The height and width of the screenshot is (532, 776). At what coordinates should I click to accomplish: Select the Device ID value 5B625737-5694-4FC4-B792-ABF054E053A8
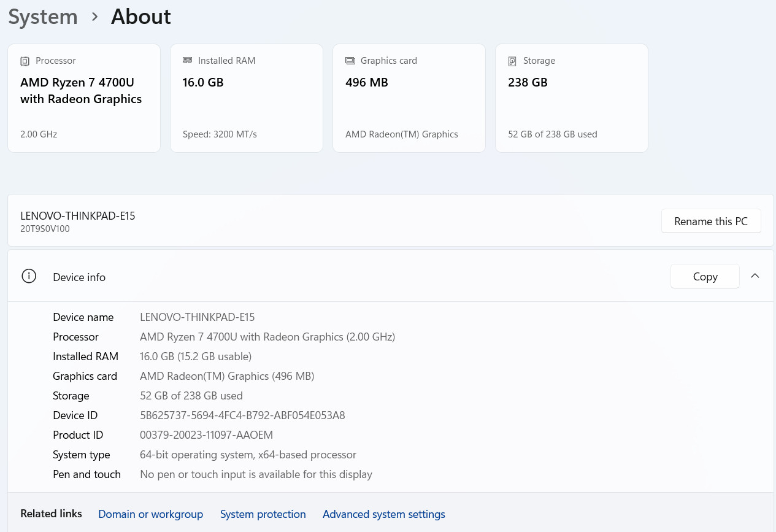click(242, 415)
